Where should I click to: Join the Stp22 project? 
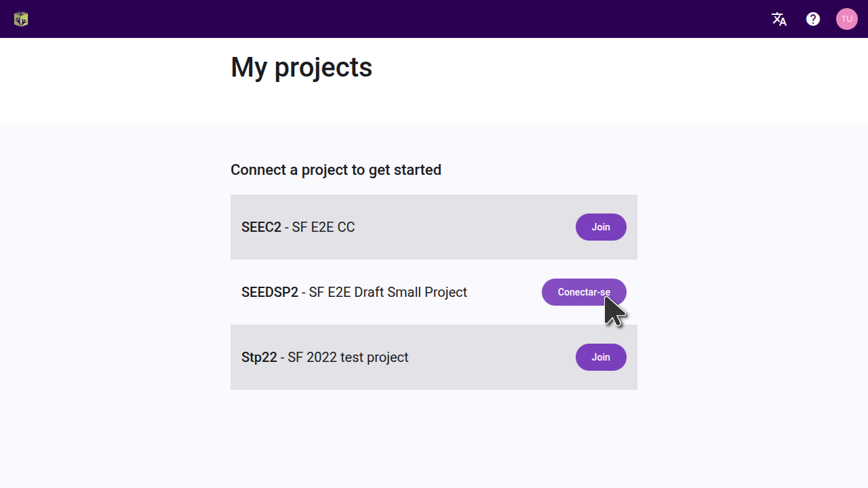[x=601, y=357]
